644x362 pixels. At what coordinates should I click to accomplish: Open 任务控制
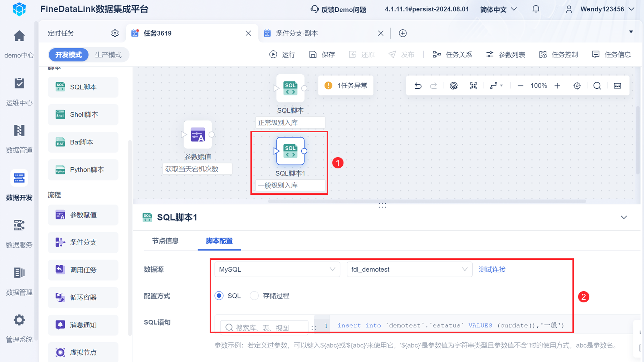[x=558, y=54]
